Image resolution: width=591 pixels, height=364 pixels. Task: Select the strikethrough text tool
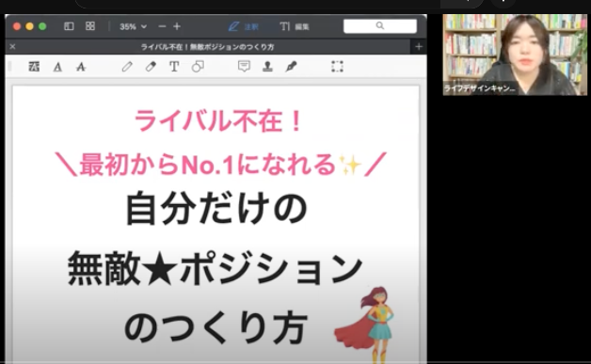point(81,67)
